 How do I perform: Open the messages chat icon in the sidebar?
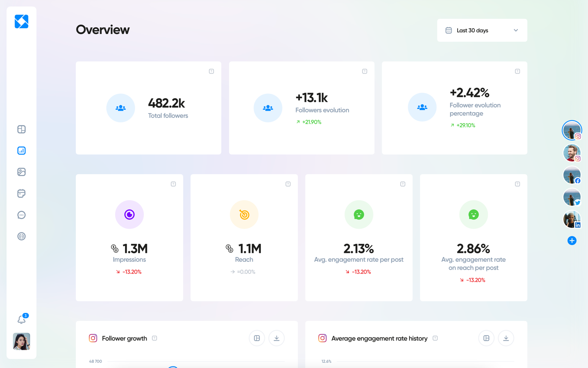pyautogui.click(x=21, y=215)
